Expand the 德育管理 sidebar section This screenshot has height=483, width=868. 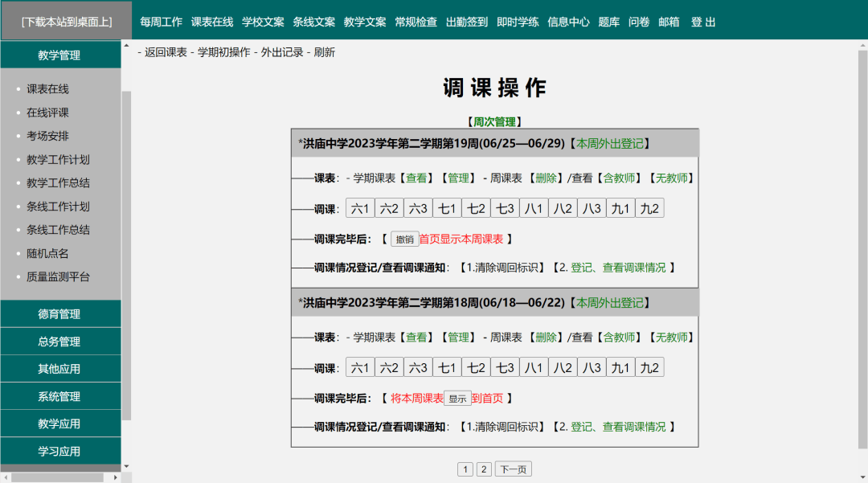[x=59, y=314]
